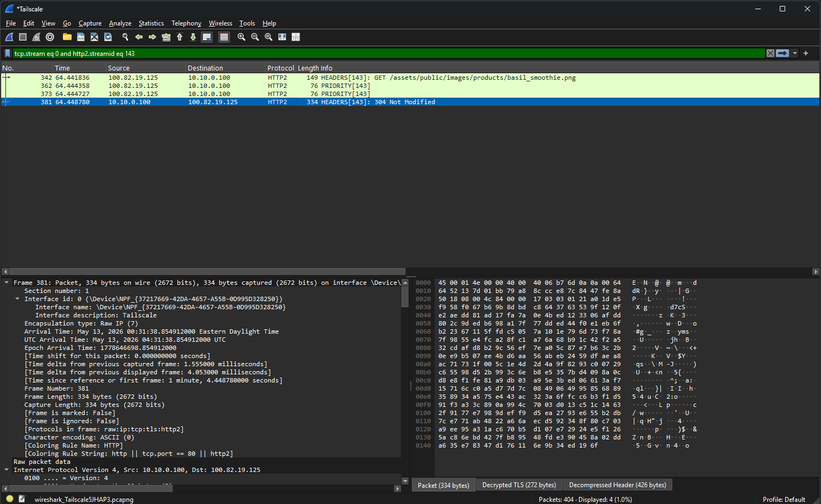
Task: Open capture file properties status icon
Action: [x=22, y=499]
